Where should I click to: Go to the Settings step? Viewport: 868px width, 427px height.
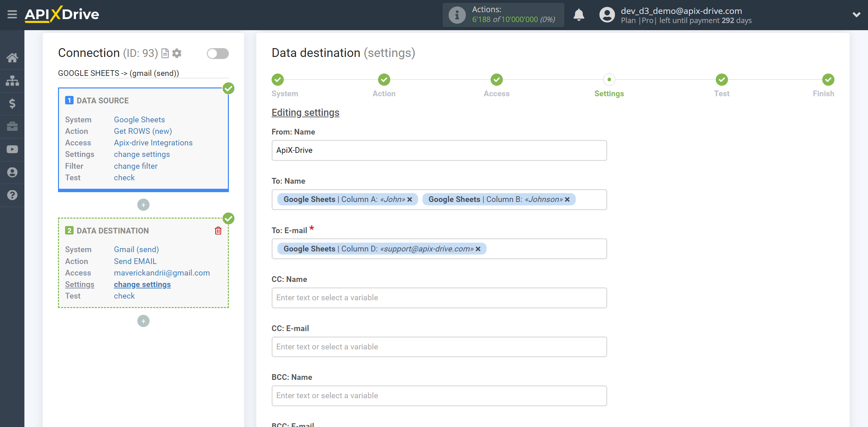click(609, 80)
